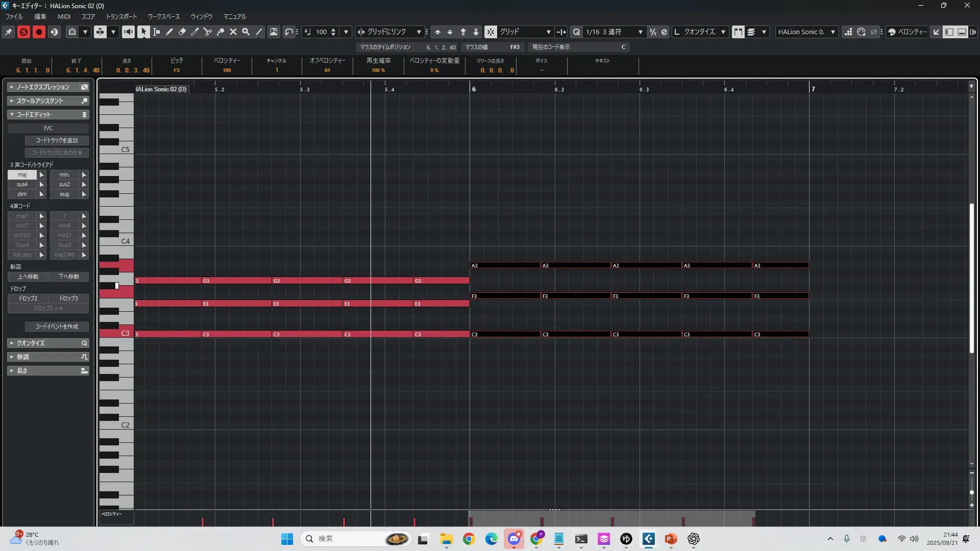Select the Zoom magnifier tool
Screen dimensions: 980x551
[x=246, y=32]
